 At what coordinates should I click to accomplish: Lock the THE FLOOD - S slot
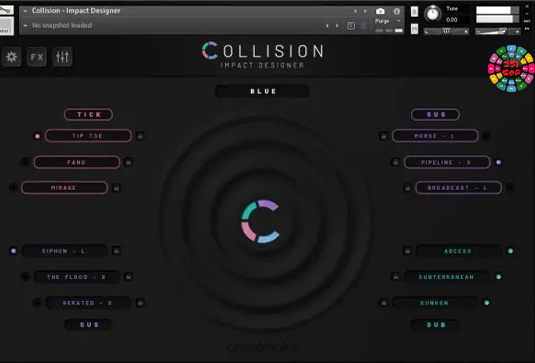(x=128, y=277)
